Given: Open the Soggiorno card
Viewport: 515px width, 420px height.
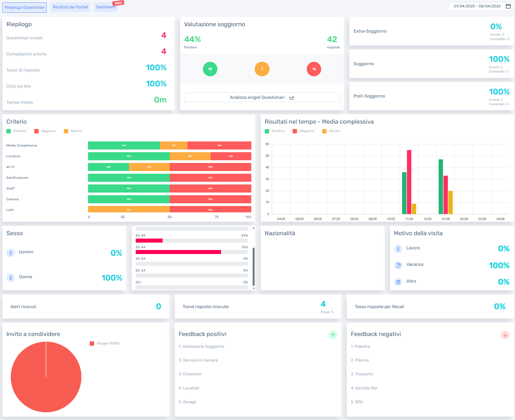Looking at the screenshot, I should tap(431, 64).
